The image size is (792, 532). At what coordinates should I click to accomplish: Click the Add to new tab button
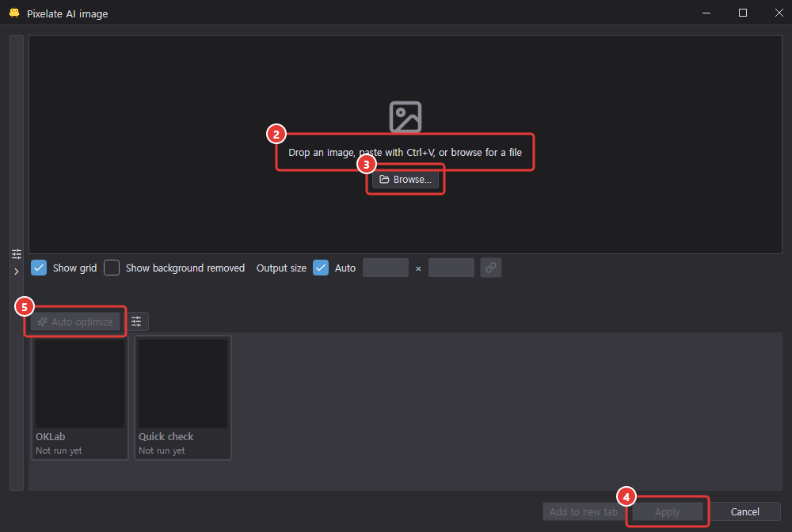(x=584, y=511)
